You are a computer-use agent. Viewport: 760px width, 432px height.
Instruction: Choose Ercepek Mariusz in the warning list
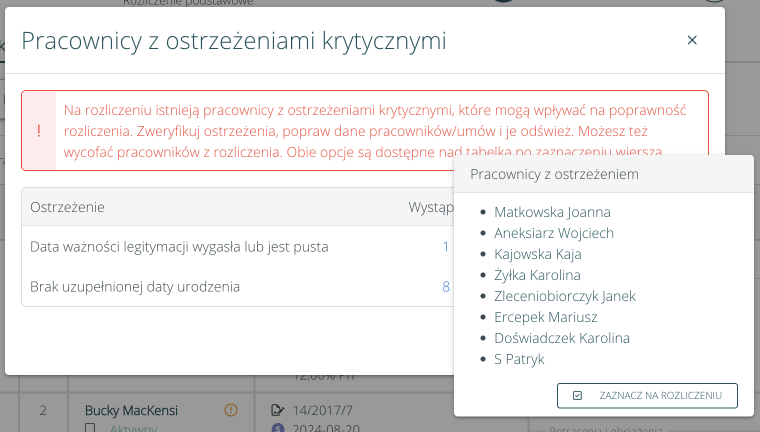tap(545, 317)
